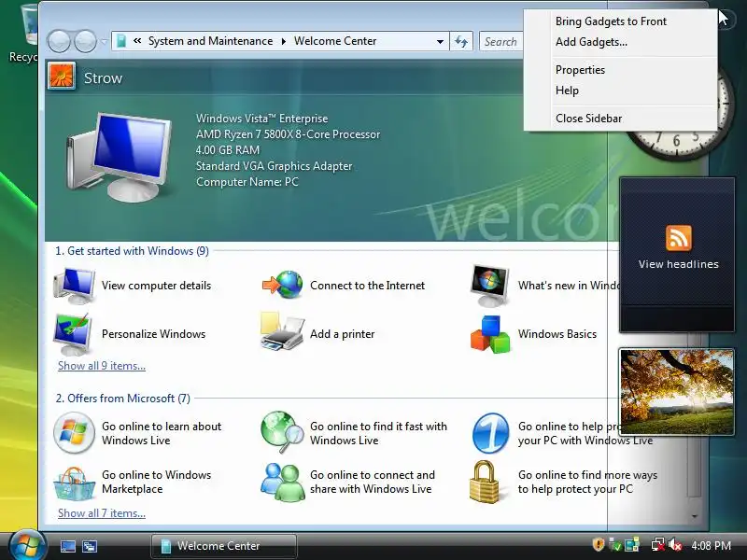Viewport: 747px width, 560px height.
Task: Click the RSS feed icon in headlines gadget
Action: point(679,238)
